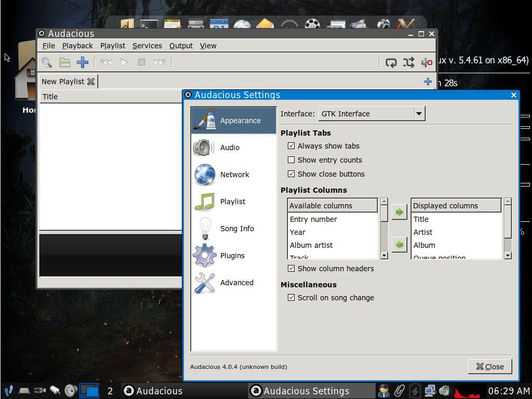Screen dimensions: 532x399
Task: Switch to Audacious window in taskbar
Action: tap(153, 391)
